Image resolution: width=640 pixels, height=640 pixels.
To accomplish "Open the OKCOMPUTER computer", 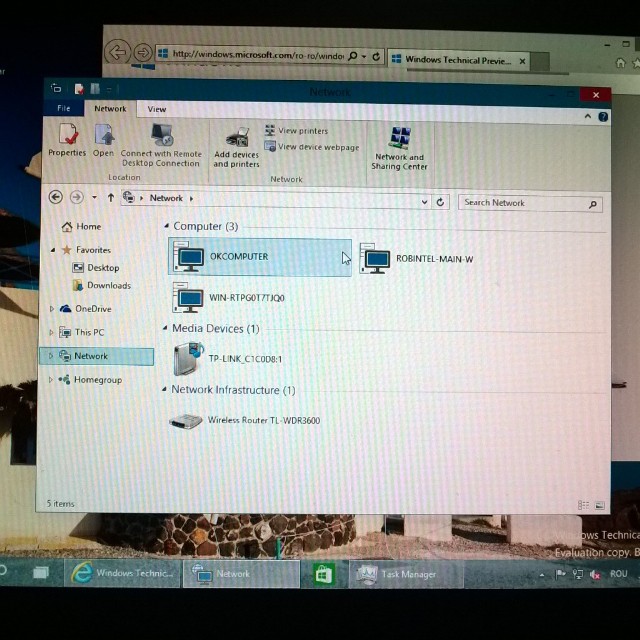I will click(x=260, y=257).
